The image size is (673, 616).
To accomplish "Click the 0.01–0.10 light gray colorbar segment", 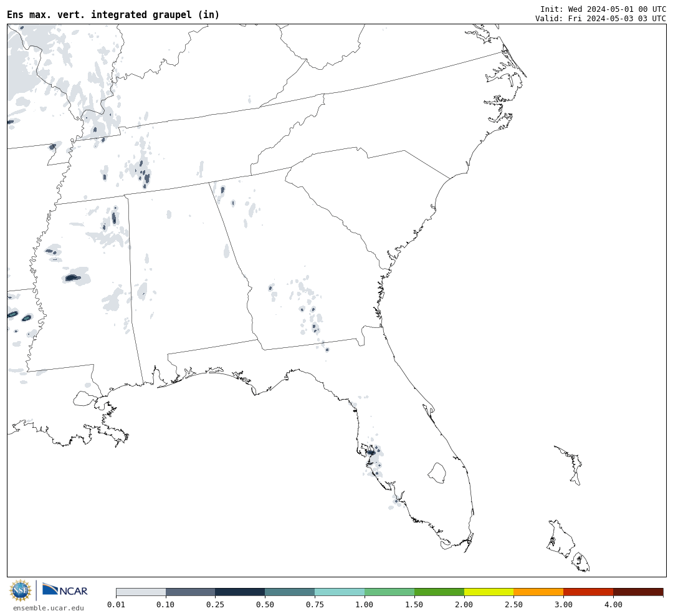I will pyautogui.click(x=141, y=592).
